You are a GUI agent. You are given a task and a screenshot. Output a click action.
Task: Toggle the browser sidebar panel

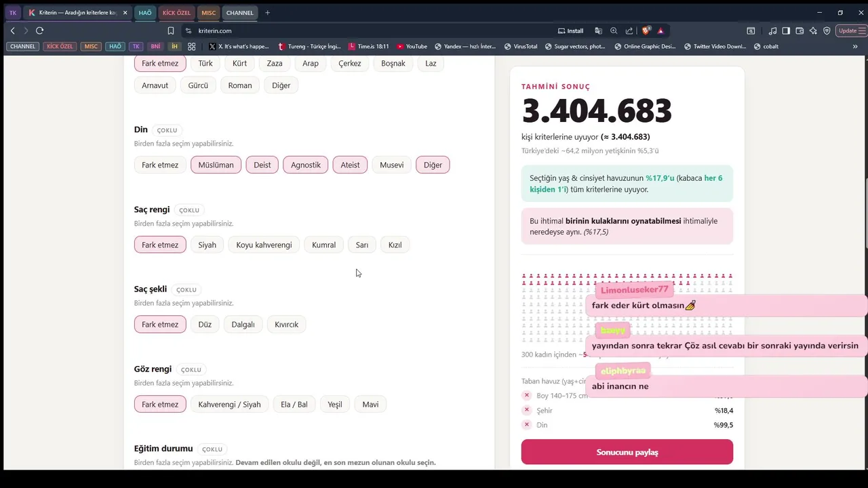(x=786, y=30)
